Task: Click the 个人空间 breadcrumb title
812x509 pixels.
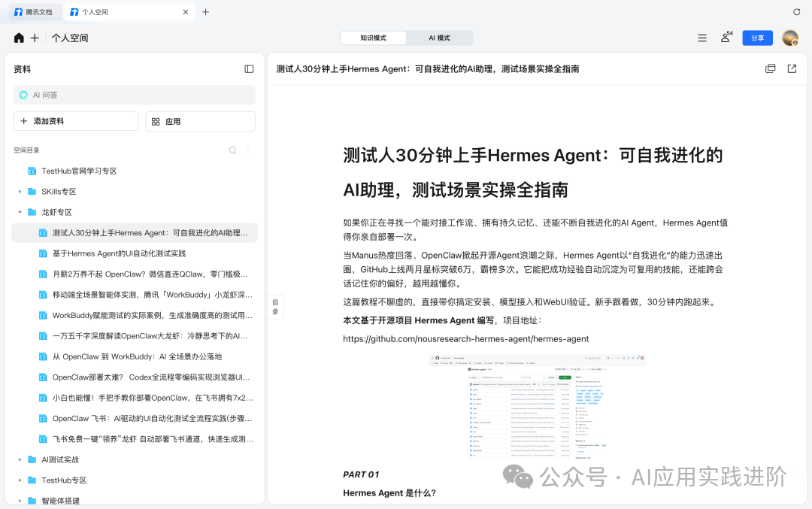Action: [x=70, y=38]
